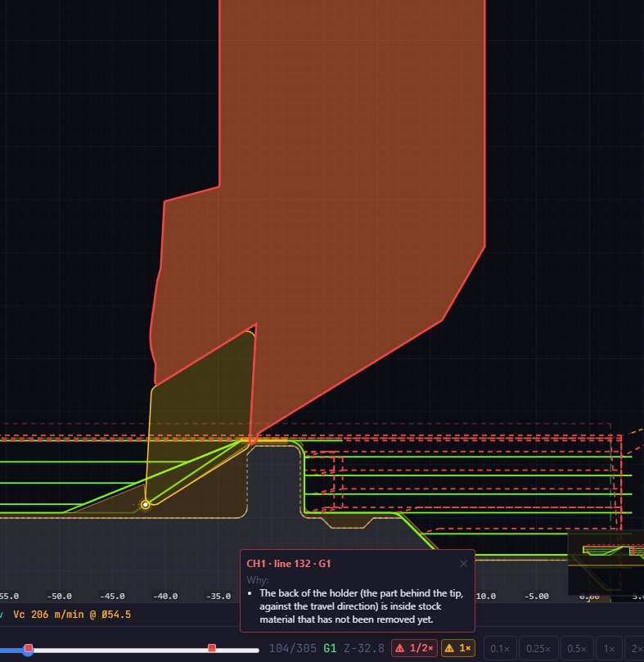The image size is (644, 662).
Task: Click the '104/305' step counter
Action: tap(292, 648)
